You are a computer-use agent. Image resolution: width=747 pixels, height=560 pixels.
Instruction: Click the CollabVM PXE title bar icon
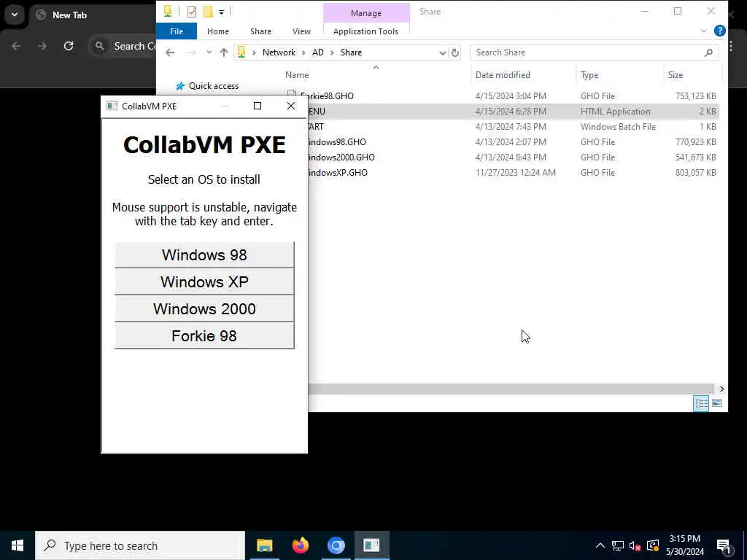point(112,106)
